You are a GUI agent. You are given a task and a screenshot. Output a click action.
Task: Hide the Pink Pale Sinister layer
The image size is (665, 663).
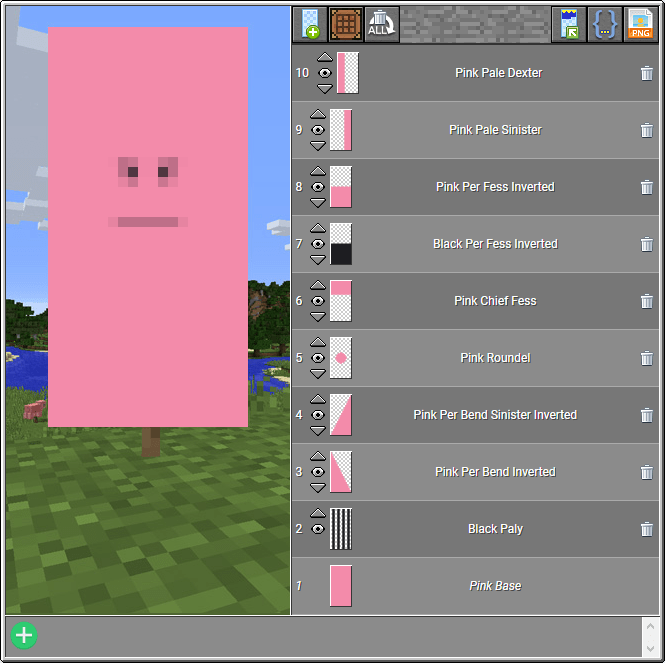[x=318, y=130]
